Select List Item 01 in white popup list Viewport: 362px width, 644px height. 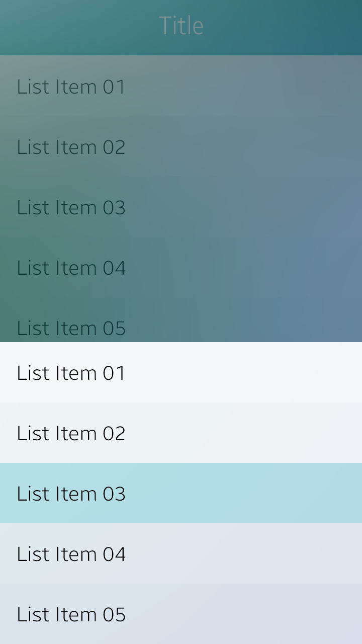click(71, 373)
